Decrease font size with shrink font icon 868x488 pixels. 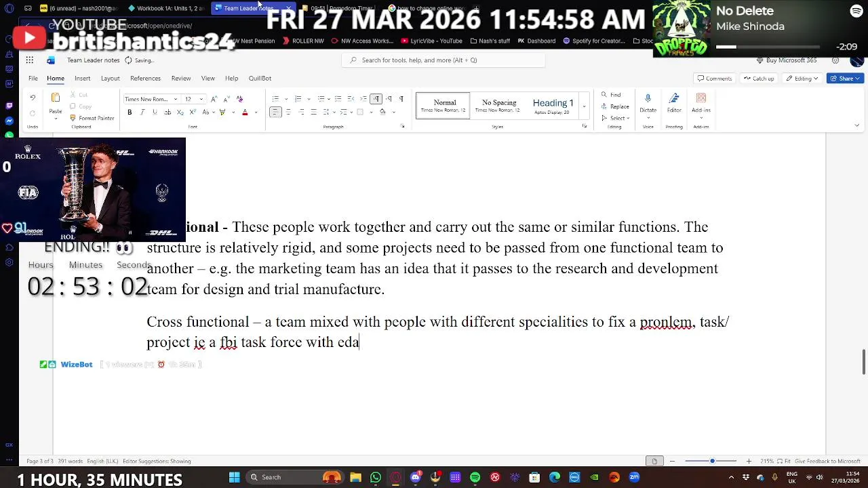(x=226, y=99)
